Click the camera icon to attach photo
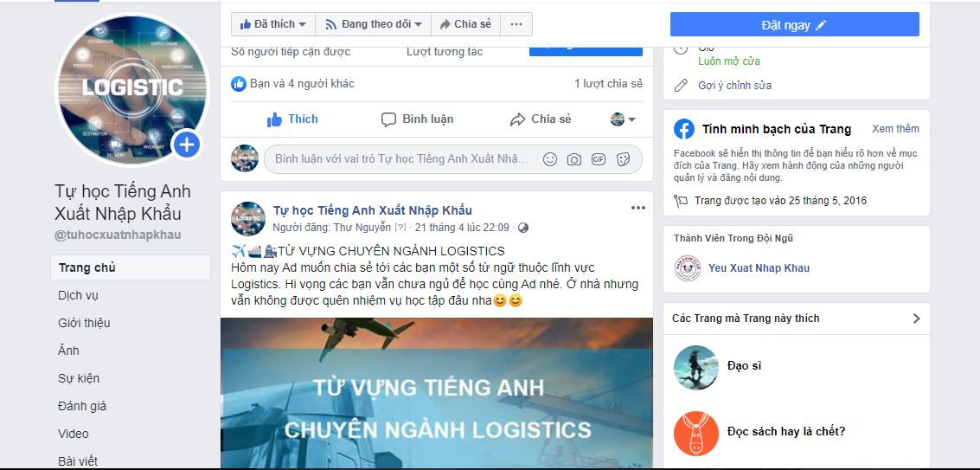Screen dimensions: 980x470 (x=573, y=159)
